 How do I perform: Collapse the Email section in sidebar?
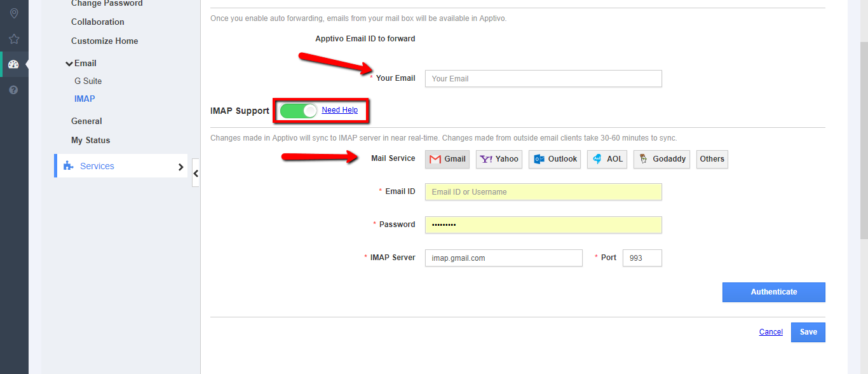(x=69, y=64)
